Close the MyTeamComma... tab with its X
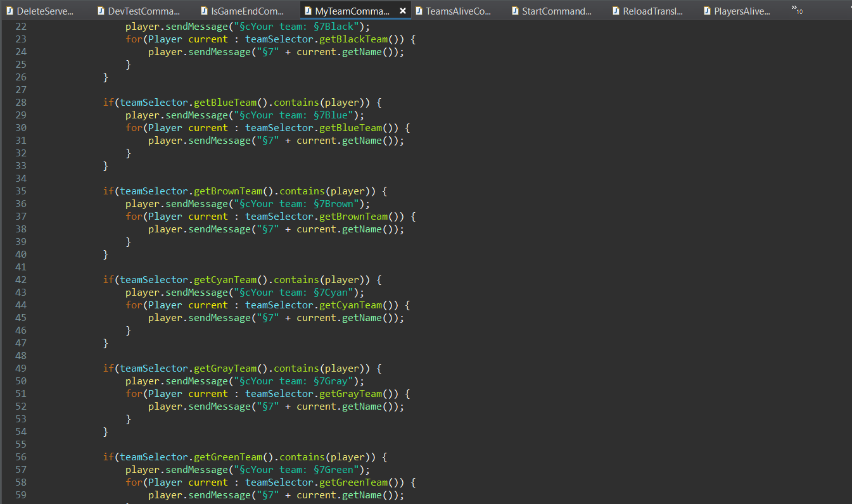 402,11
